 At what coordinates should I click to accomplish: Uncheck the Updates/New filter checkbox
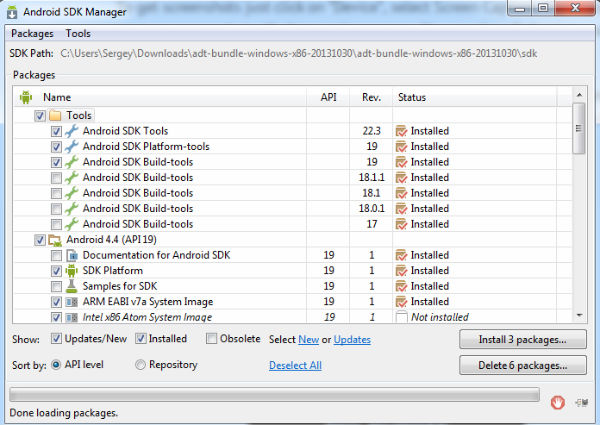[x=55, y=339]
